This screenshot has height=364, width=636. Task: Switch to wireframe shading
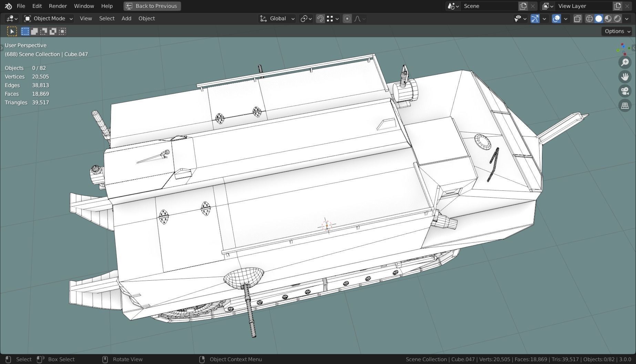(x=589, y=19)
